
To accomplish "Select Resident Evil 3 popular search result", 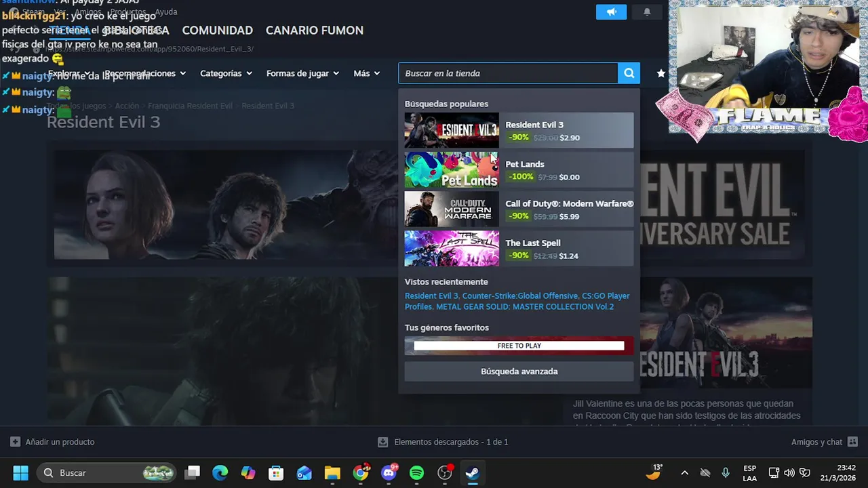I will [x=519, y=130].
